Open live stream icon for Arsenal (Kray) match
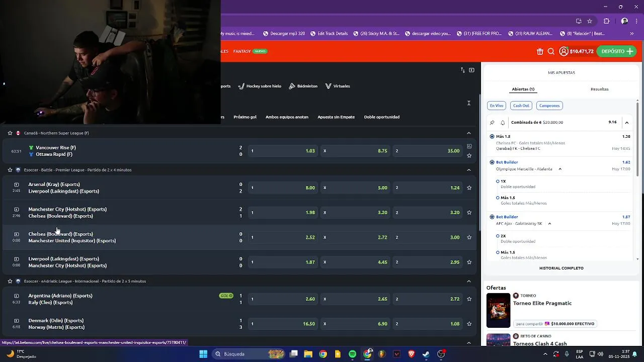 pos(17,185)
